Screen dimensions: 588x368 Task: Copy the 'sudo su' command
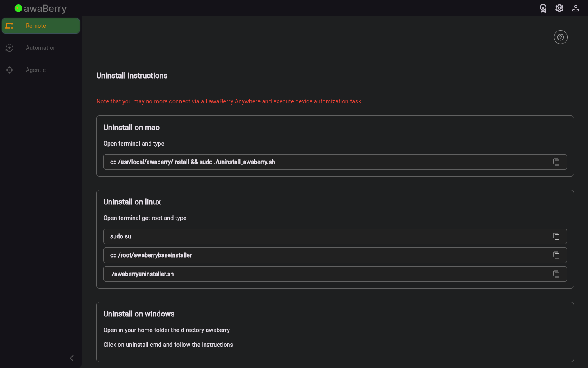pyautogui.click(x=556, y=236)
